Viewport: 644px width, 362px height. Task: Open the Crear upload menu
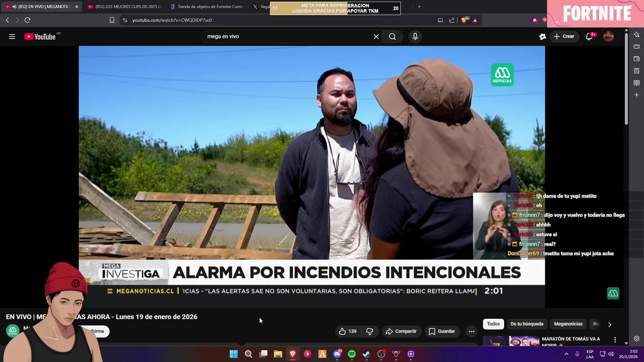tap(564, 36)
